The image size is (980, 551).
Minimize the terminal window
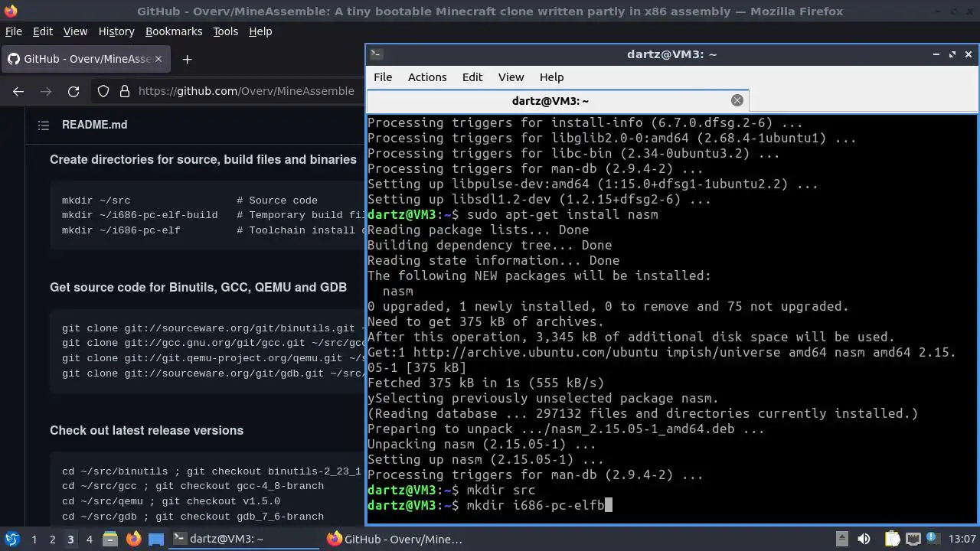tap(936, 54)
